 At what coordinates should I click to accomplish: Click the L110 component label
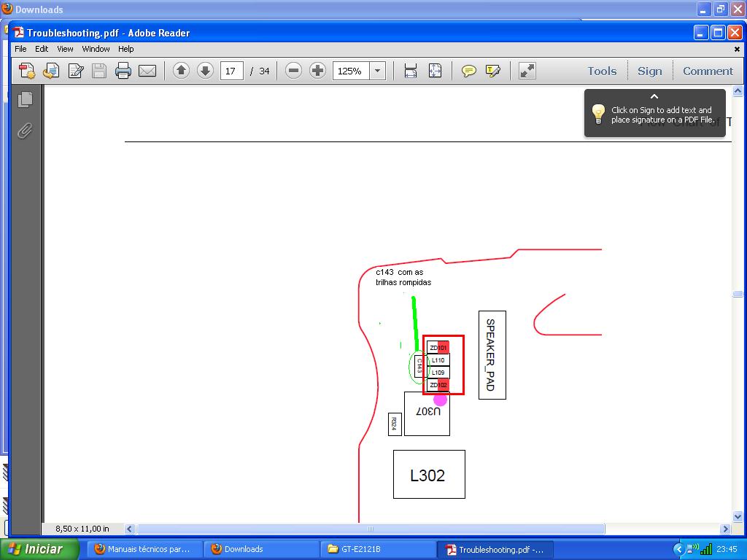point(438,360)
